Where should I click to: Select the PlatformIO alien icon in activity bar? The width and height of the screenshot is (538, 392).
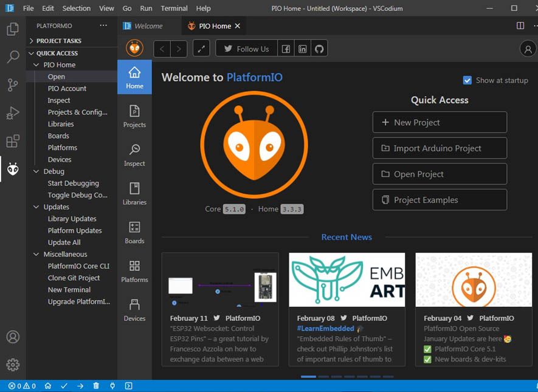tap(13, 169)
